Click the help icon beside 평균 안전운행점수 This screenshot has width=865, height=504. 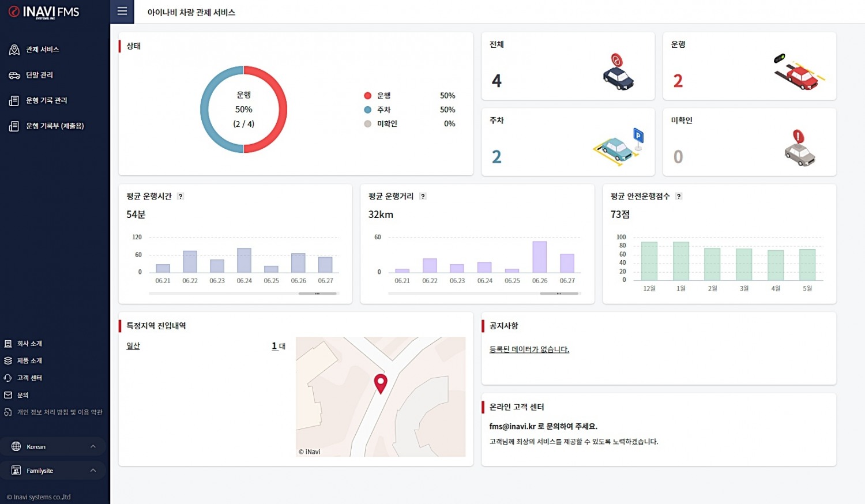point(679,197)
